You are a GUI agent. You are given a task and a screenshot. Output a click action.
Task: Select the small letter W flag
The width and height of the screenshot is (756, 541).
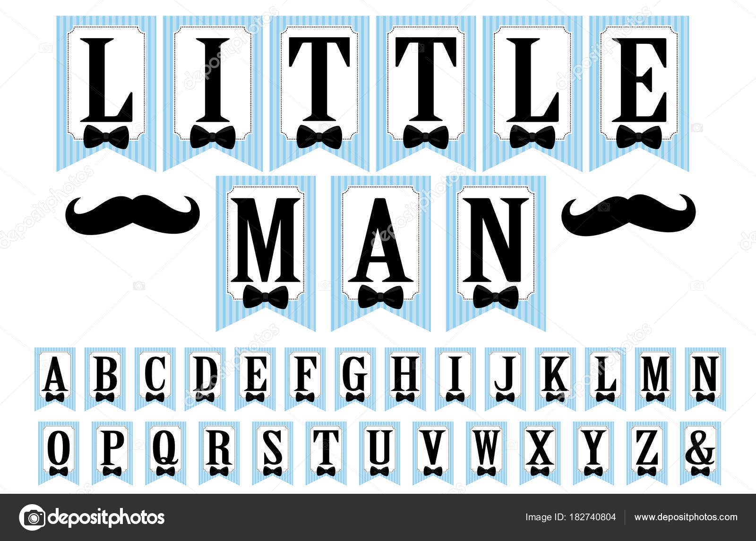pos(487,453)
